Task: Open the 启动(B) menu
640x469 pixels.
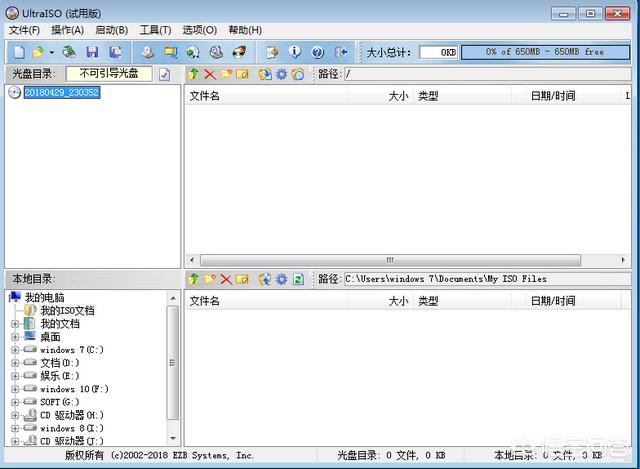Action: (111, 30)
